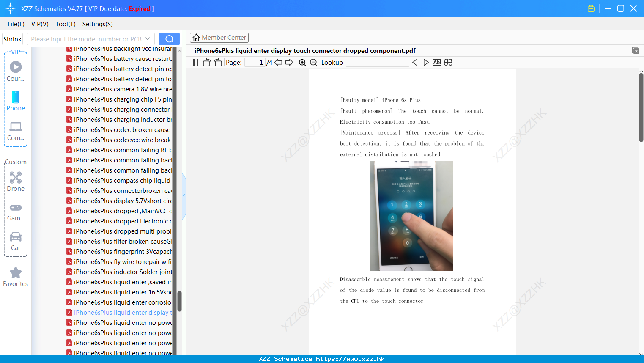Open iPhone6sPlus connectorbroken file

pyautogui.click(x=119, y=191)
